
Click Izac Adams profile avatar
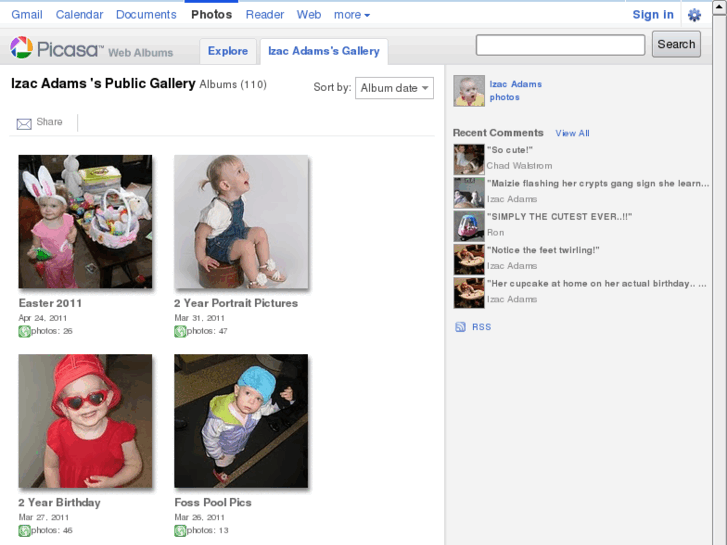pyautogui.click(x=469, y=90)
